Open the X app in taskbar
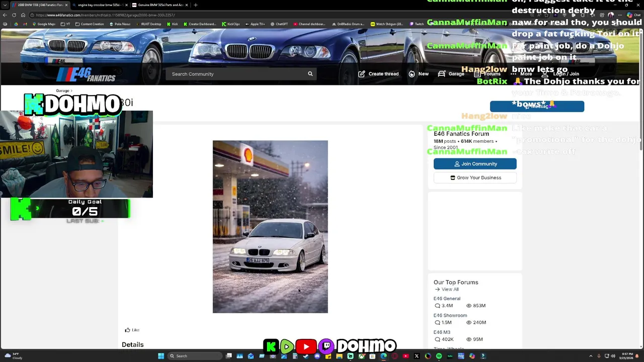Viewport: 644px width, 362px height. click(417, 356)
